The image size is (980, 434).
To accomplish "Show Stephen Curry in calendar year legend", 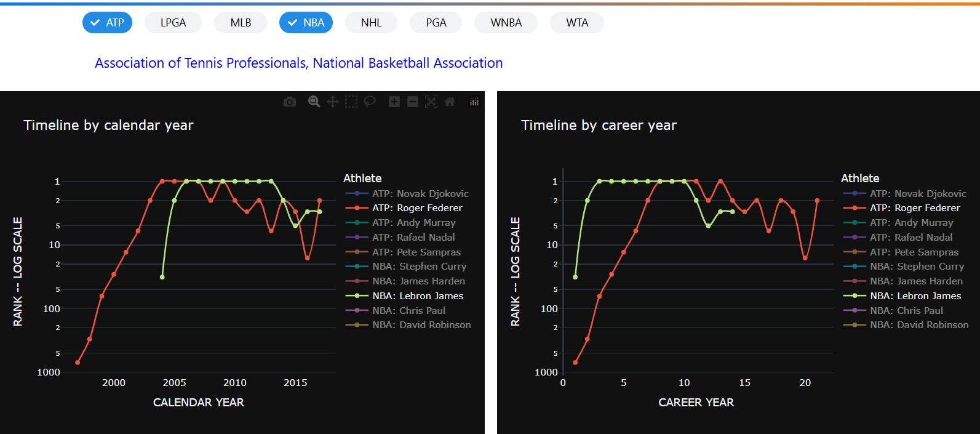I will [x=407, y=267].
